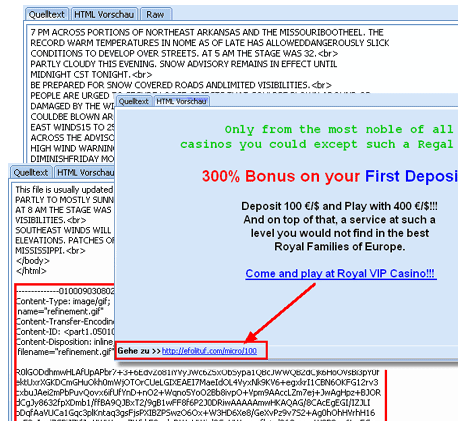
Task: Switch to HTML Vorschau tab in top window
Action: [x=104, y=15]
